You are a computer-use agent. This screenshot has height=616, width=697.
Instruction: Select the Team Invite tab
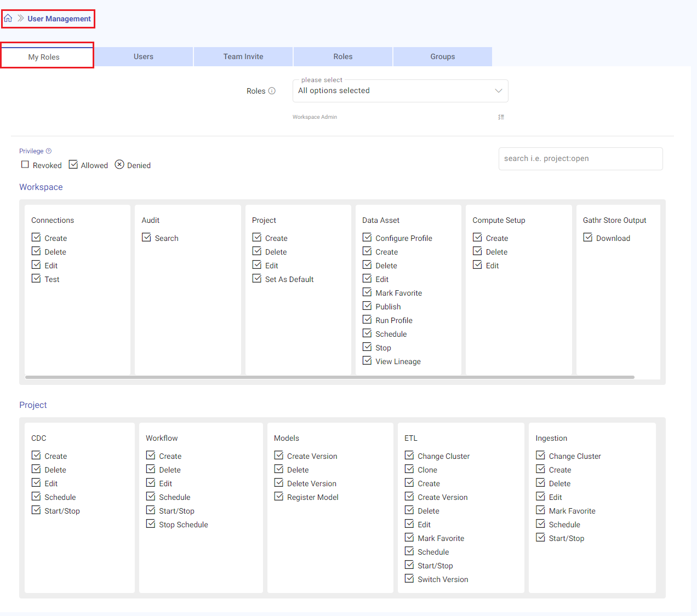tap(243, 56)
